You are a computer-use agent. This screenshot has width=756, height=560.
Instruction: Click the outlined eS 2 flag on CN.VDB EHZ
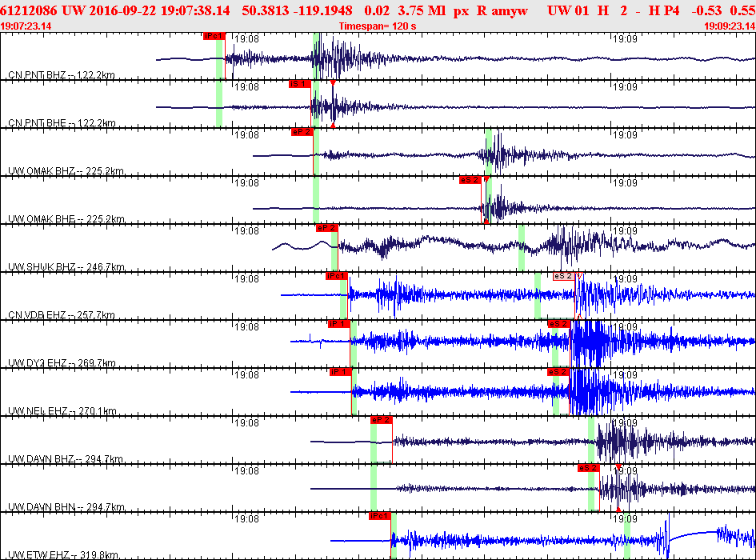pyautogui.click(x=564, y=276)
